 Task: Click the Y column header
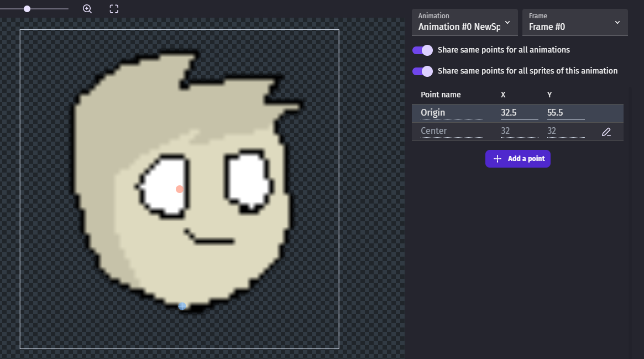549,95
